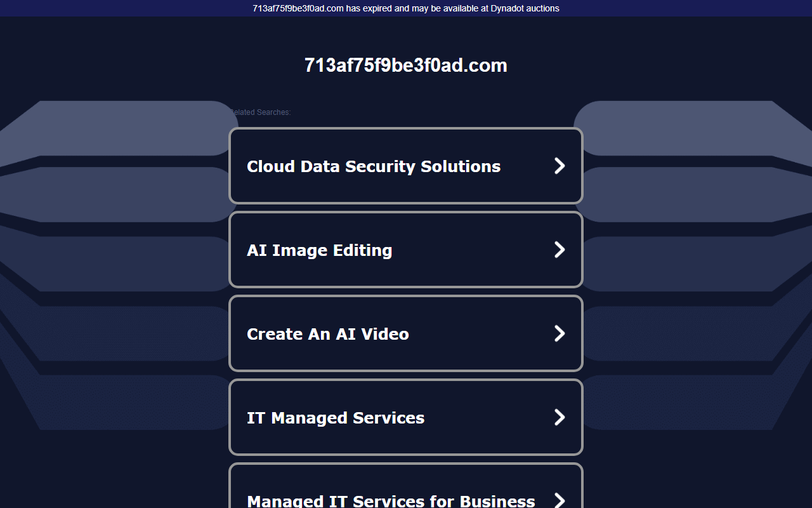
Task: Click the chevron beside AI Image Editing
Action: [560, 250]
